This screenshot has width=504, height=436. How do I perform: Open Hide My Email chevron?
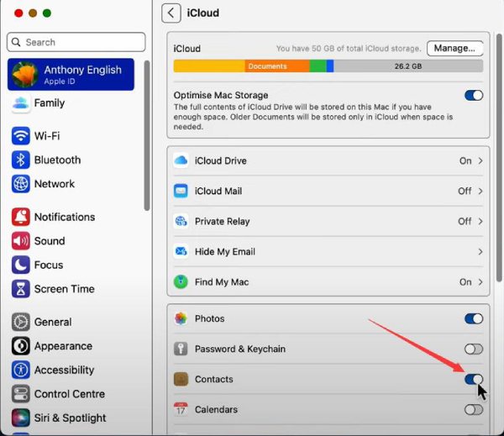[x=480, y=251]
